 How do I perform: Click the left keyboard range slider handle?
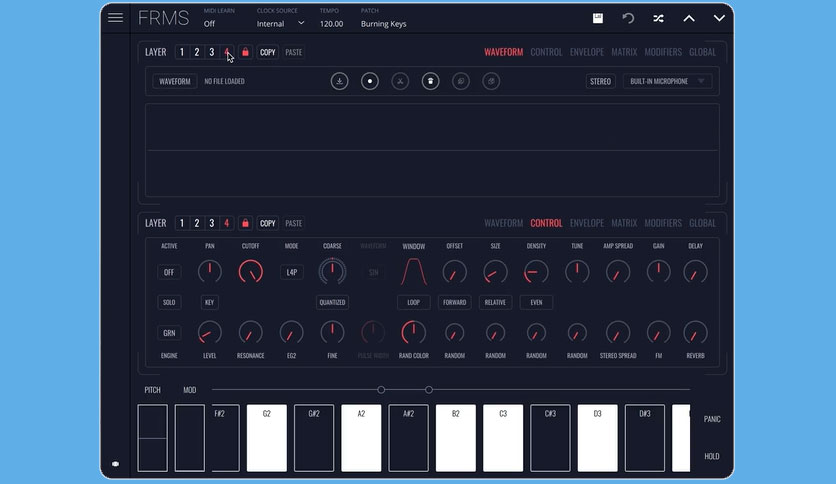click(381, 390)
